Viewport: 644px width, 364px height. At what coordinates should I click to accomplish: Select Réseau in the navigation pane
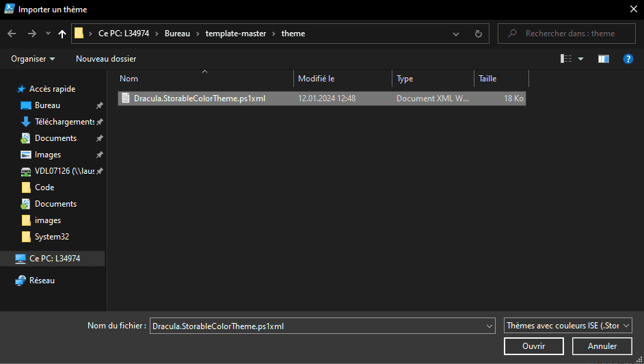point(42,281)
